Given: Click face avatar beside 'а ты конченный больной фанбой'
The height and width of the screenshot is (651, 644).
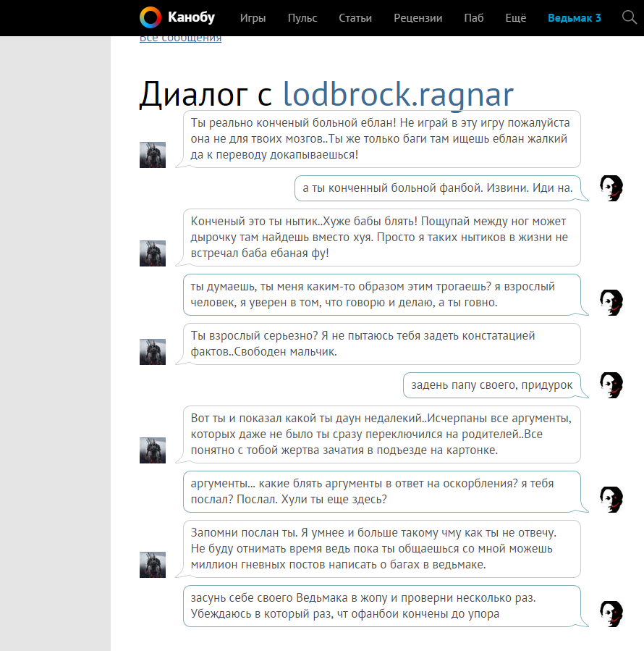Looking at the screenshot, I should [611, 188].
